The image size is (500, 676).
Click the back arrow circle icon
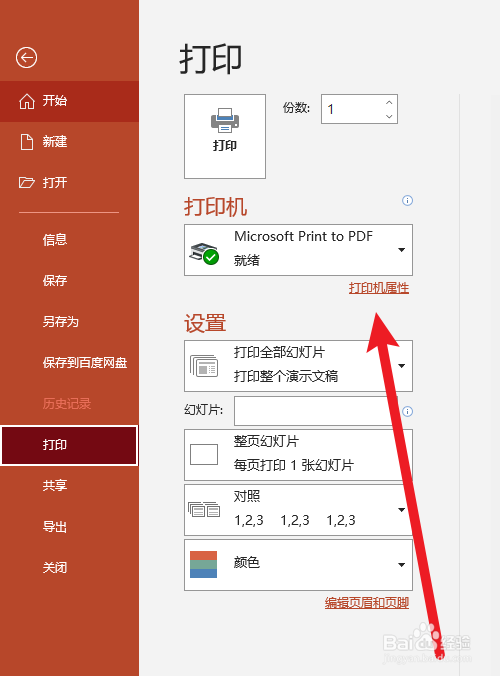point(26,57)
